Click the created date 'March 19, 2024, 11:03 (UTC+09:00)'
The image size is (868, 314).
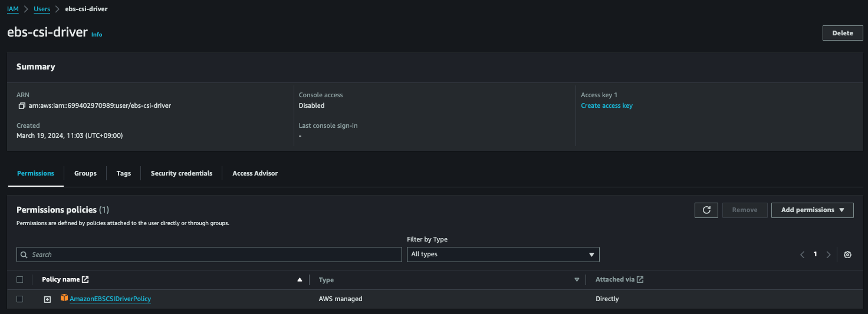pos(70,136)
